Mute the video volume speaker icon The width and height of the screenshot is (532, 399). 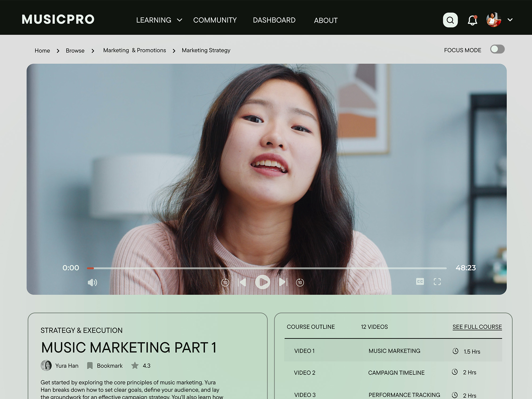(92, 282)
